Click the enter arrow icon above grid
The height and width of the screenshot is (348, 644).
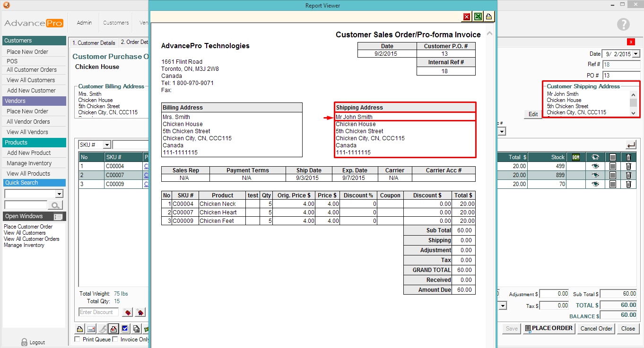631,145
